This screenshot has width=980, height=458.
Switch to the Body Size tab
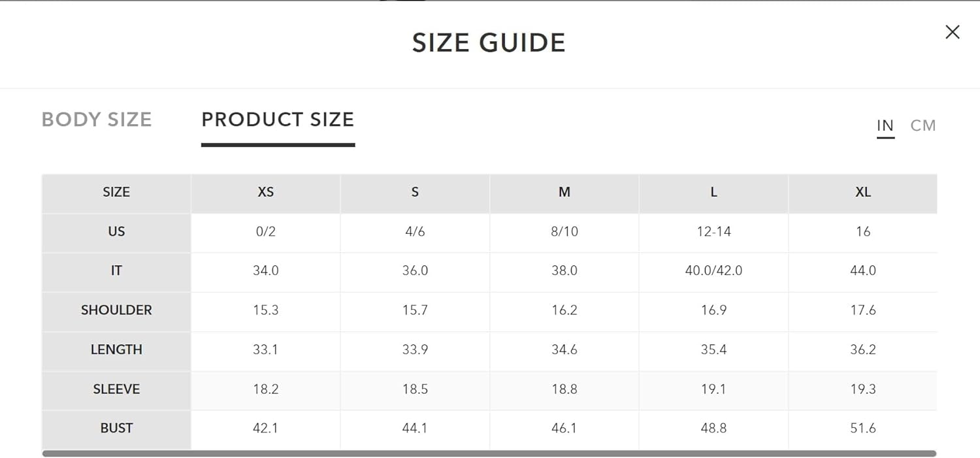[x=97, y=120]
